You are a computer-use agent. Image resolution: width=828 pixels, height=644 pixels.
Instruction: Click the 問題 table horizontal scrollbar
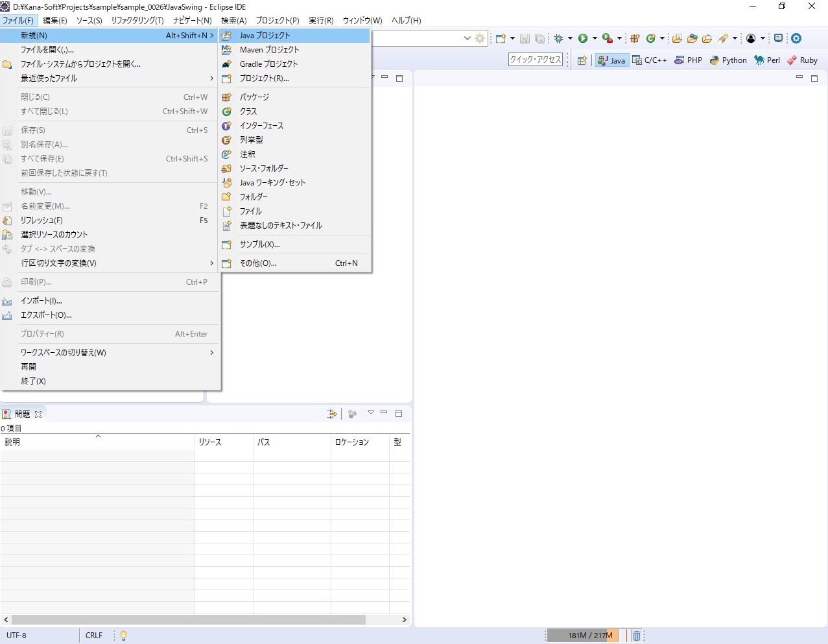(x=189, y=619)
